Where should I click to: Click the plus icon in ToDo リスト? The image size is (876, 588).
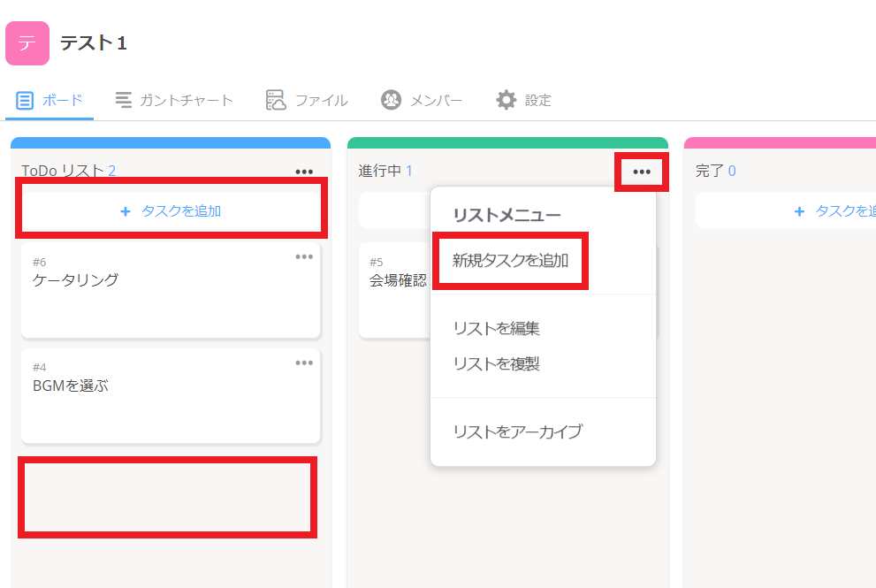[125, 211]
